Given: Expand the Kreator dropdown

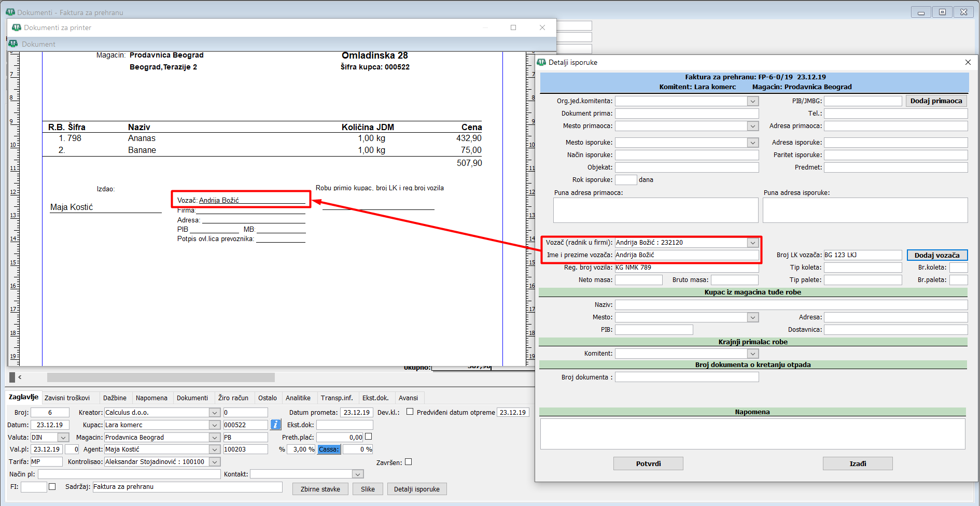Looking at the screenshot, I should (x=215, y=413).
